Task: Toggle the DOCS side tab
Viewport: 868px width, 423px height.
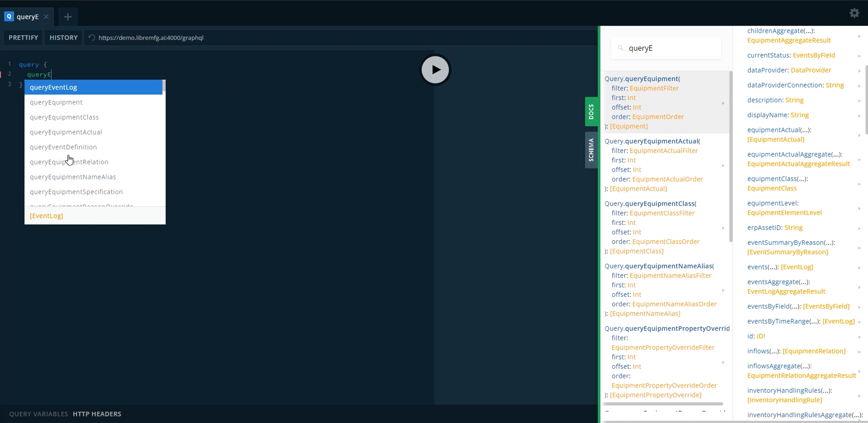Action: (x=591, y=112)
